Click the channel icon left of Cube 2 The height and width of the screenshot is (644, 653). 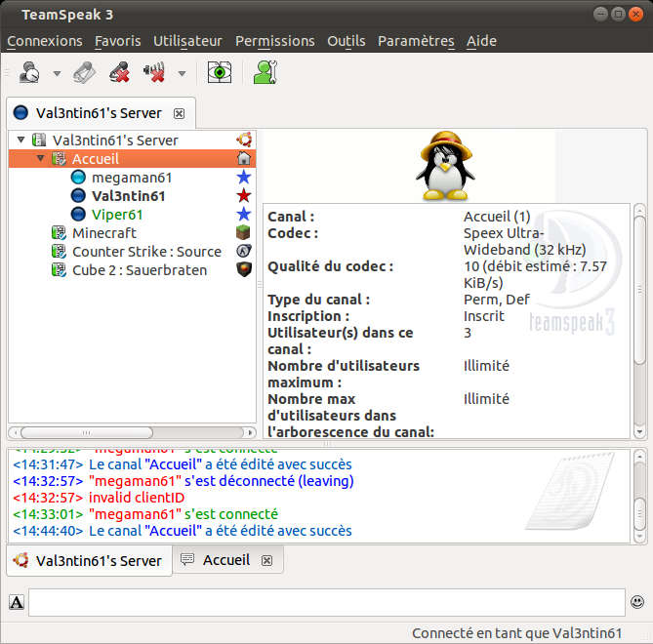[59, 269]
